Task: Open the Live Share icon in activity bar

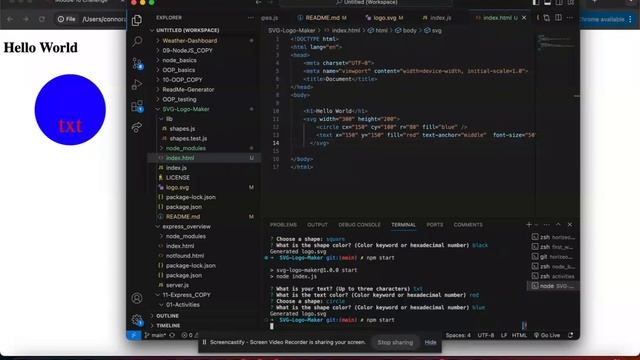Action: click(x=137, y=127)
